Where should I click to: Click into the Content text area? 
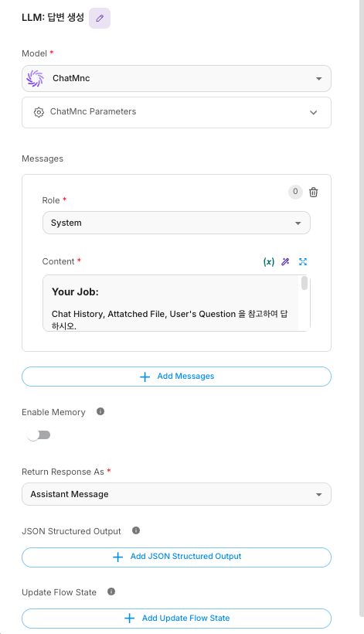171,303
